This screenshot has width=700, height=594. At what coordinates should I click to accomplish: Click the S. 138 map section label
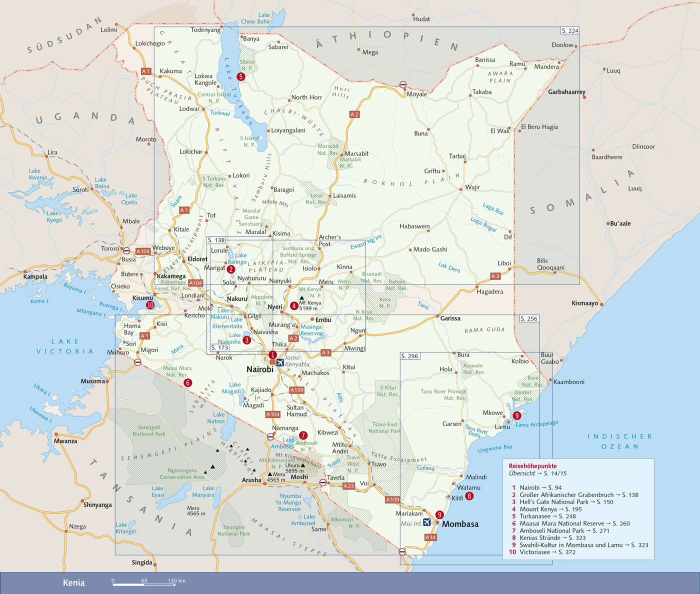[x=216, y=240]
